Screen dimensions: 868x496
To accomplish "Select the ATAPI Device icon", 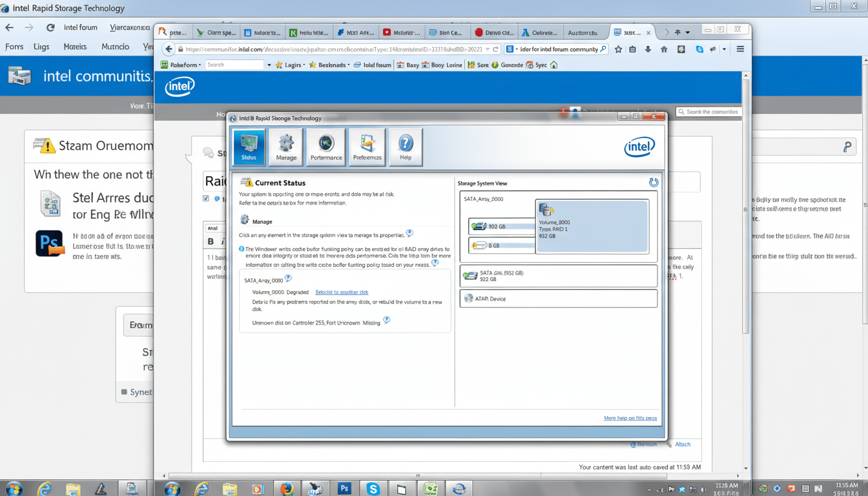I will (x=468, y=298).
